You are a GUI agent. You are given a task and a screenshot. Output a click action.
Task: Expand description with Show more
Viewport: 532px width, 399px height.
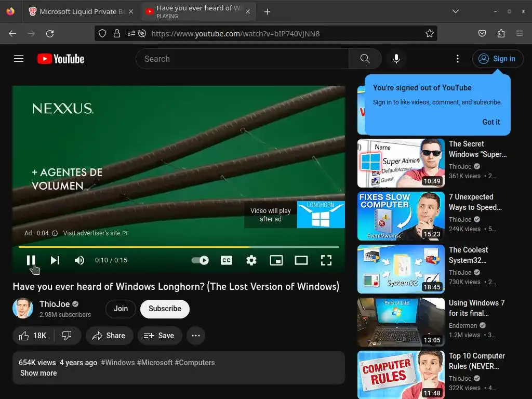coord(38,373)
